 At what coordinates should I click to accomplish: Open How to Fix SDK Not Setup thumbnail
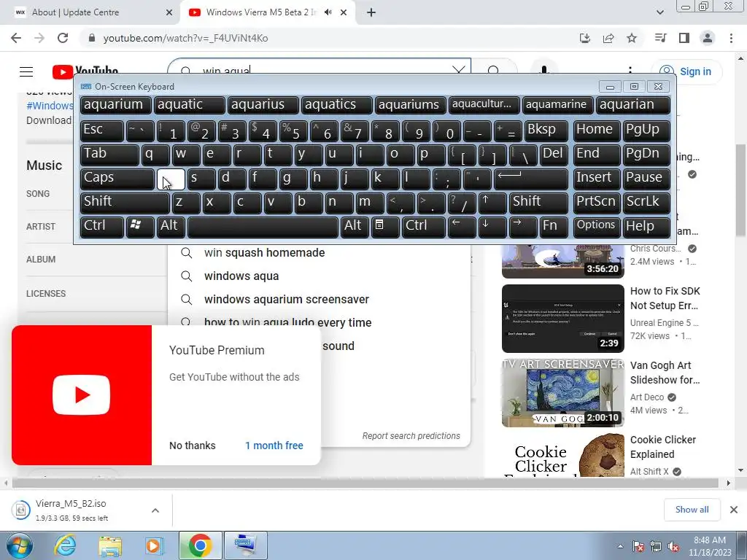(562, 319)
